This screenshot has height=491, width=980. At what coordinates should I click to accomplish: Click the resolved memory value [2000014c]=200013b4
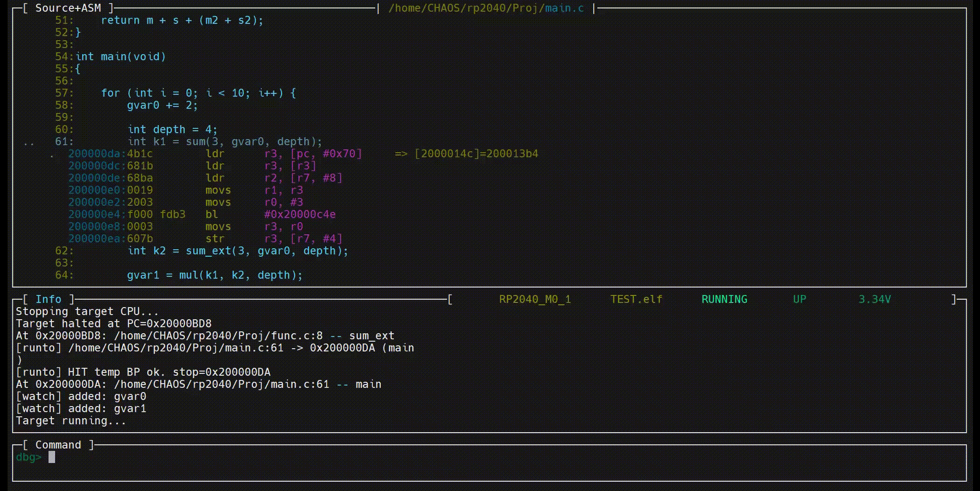click(476, 154)
